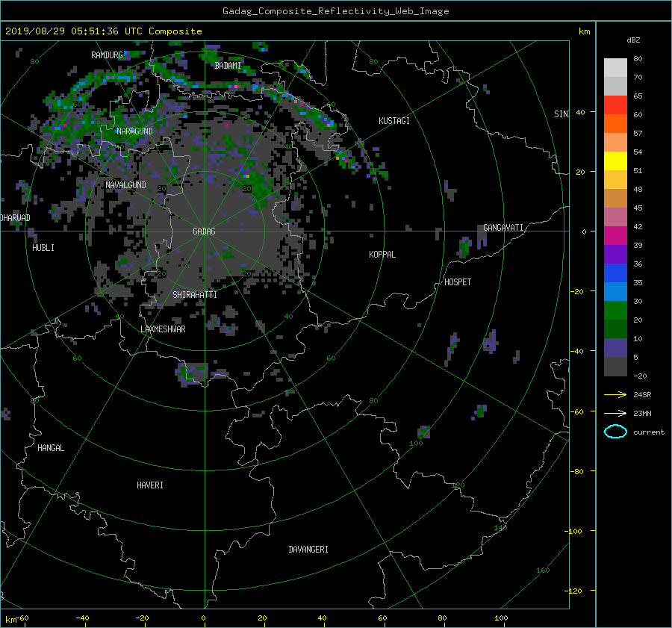
Task: Click the timestamp 2019/08/29 05:51:36 UTC Composite
Action: coord(104,31)
